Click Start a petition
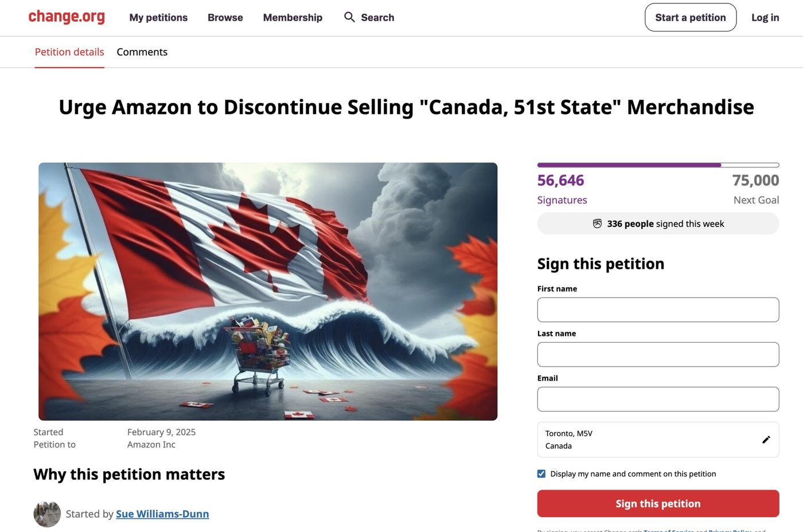Image resolution: width=803 pixels, height=532 pixels. click(x=691, y=17)
